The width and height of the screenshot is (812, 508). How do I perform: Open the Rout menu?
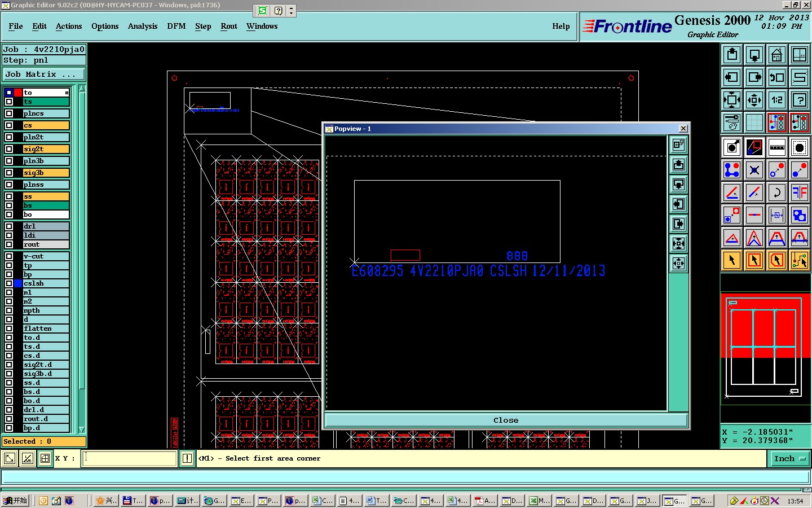[229, 26]
